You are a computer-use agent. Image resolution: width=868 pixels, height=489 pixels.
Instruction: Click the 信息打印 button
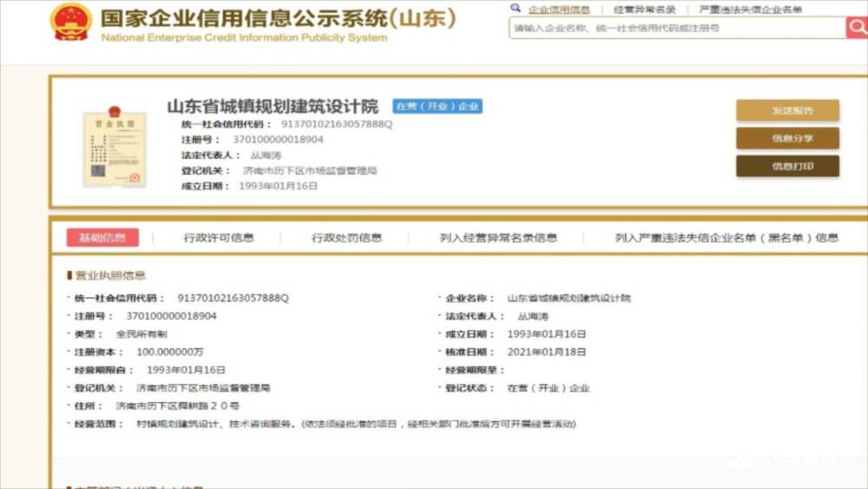(x=787, y=166)
